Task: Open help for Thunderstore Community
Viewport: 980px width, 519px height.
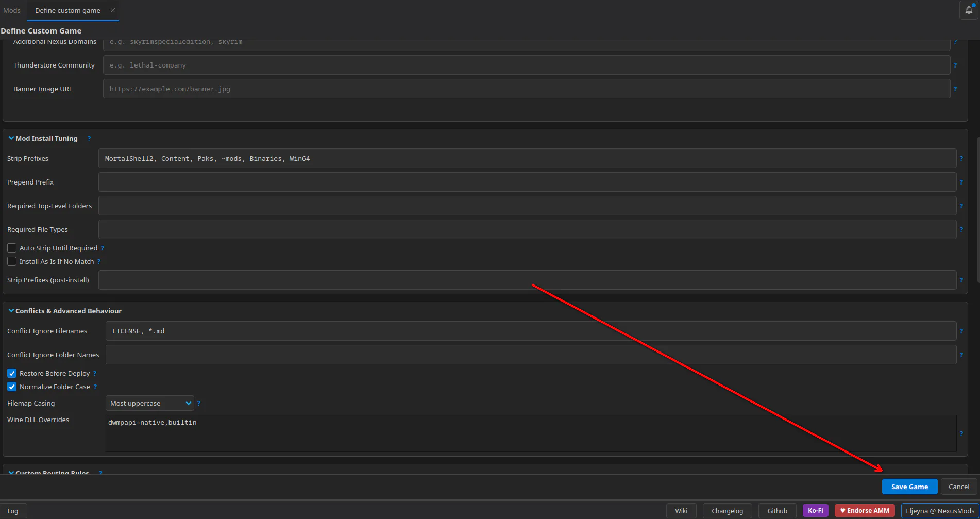Action: [955, 65]
